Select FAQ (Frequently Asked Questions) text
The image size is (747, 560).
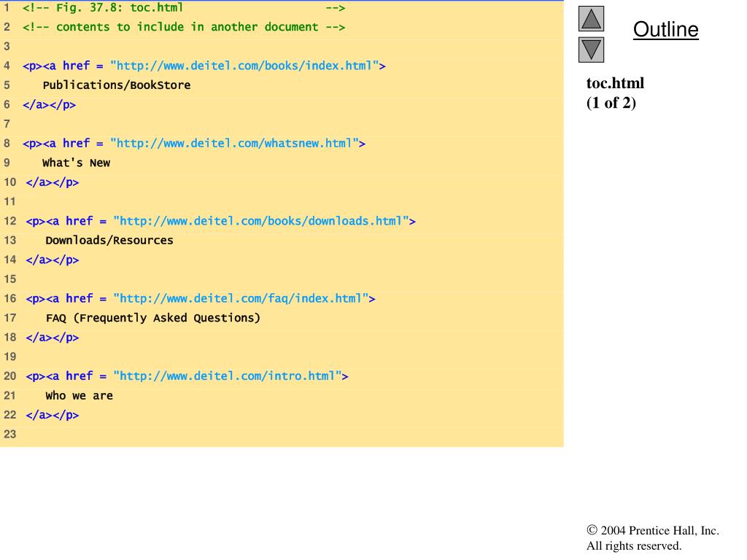[x=153, y=318]
